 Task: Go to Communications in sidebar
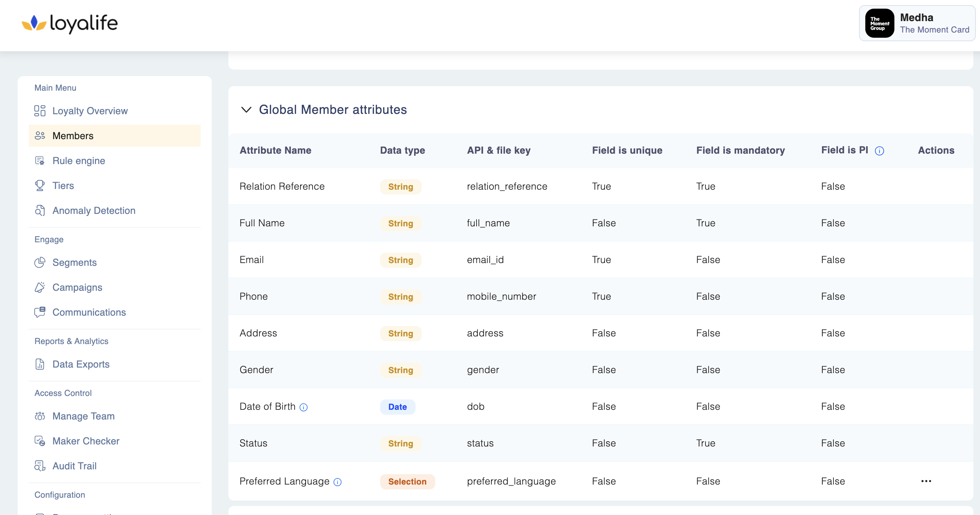89,313
